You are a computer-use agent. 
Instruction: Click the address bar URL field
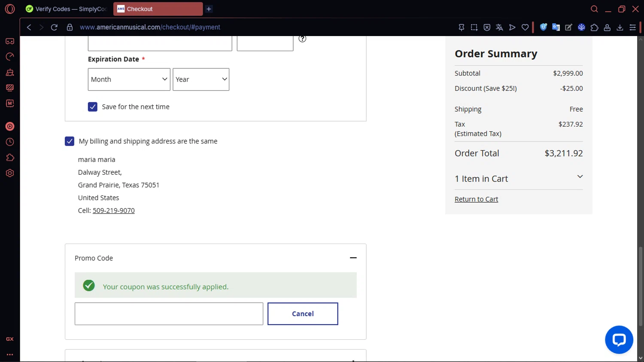tap(150, 27)
